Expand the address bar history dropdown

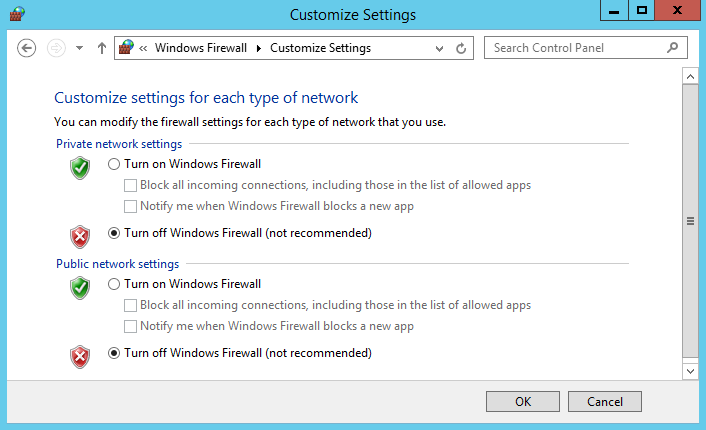click(x=439, y=48)
